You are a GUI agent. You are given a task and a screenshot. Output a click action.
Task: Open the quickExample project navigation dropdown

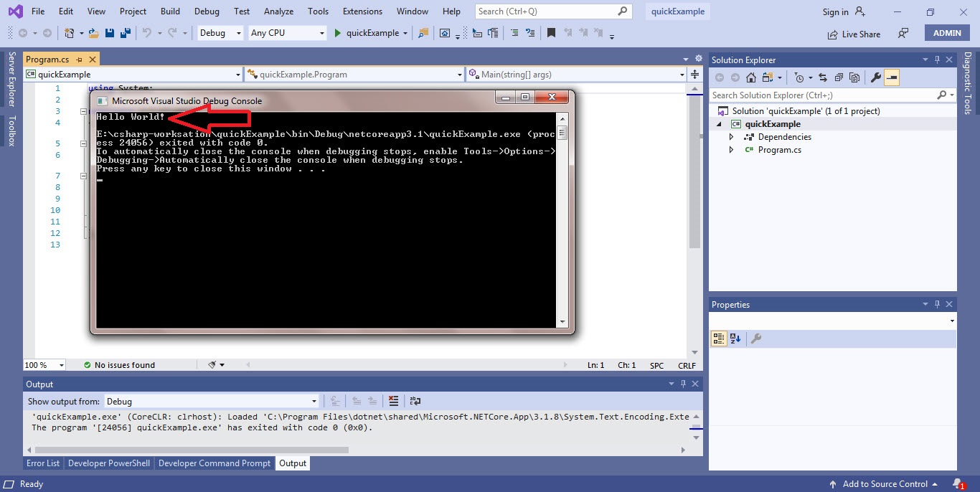(133, 74)
